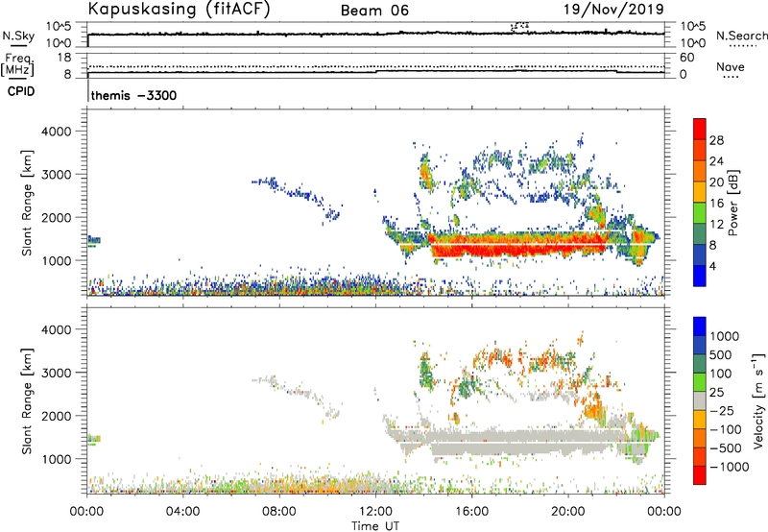768x532 pixels.
Task: Click the 12:00 time tick label
Action: coord(375,512)
